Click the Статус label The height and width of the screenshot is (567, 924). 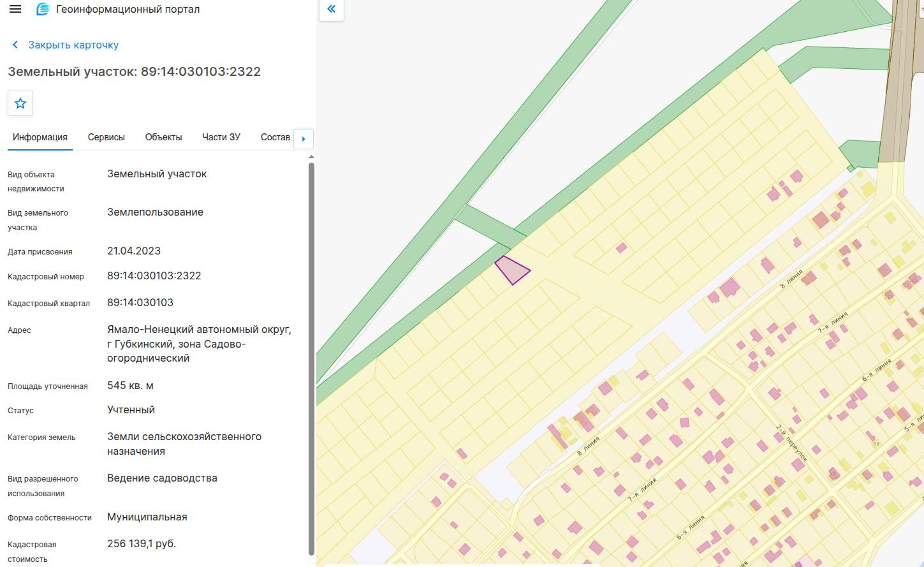[20, 411]
